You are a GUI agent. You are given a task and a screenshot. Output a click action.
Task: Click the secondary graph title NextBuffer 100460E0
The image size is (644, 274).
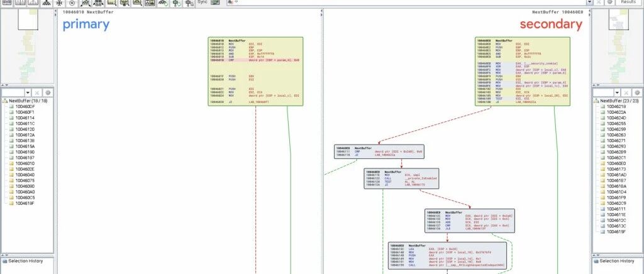pos(557,13)
